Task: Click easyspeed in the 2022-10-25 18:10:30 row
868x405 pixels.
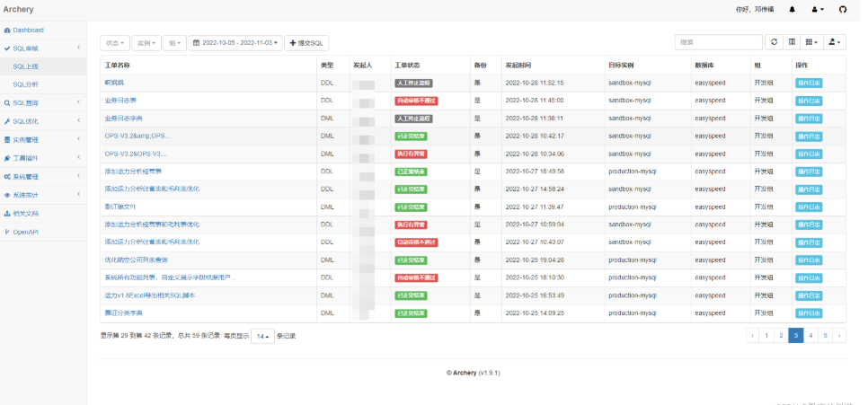Action: [x=710, y=277]
